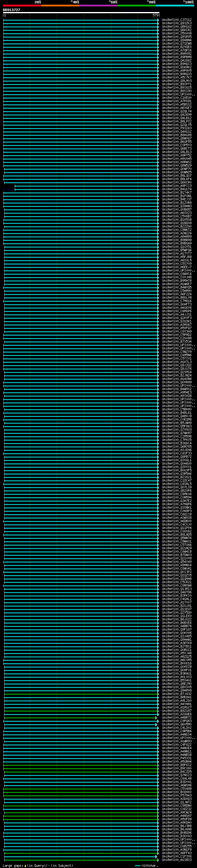This screenshot has height=868, width=197.
Task: Select the hit label UniRef100_C1F3Y6
Action: point(176,856)
